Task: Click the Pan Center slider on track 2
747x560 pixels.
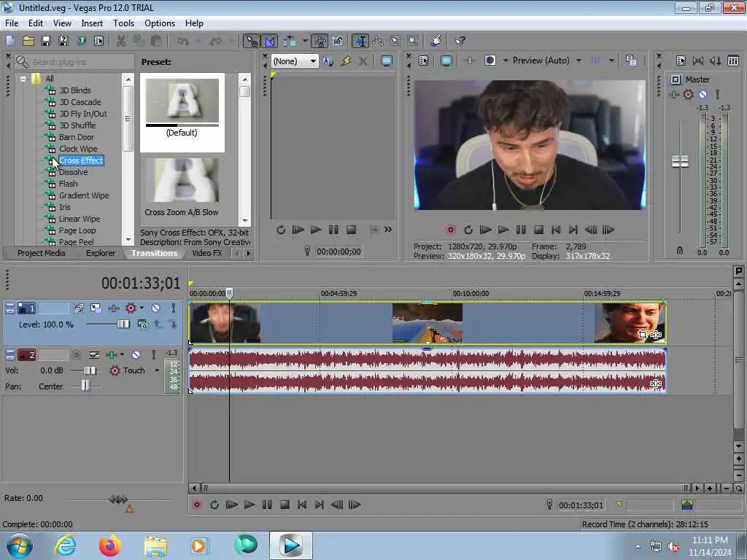Action: point(85,385)
